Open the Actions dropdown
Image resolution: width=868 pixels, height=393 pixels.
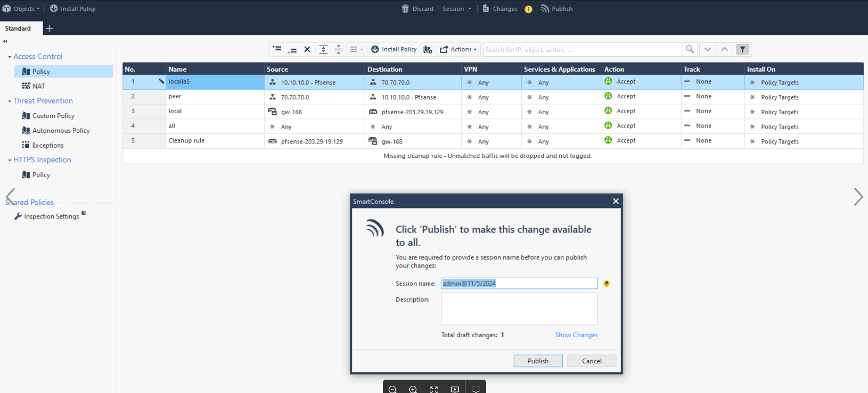[458, 50]
